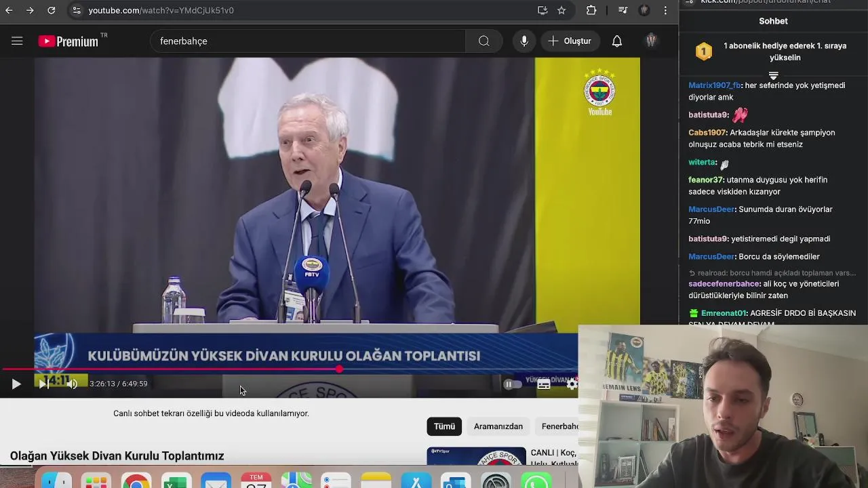This screenshot has width=868, height=488.
Task: Click the video time display 3:26:13 / 6:49:59
Action: pyautogui.click(x=119, y=384)
